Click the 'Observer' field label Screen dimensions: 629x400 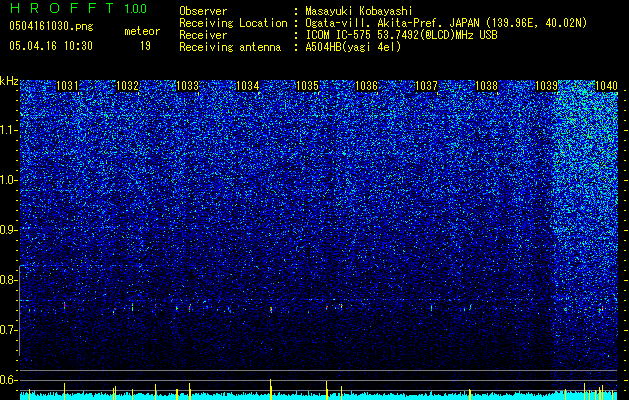(x=203, y=11)
